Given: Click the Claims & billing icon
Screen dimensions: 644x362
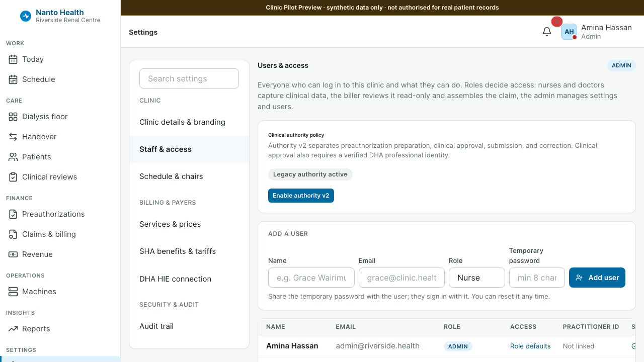Looking at the screenshot, I should (x=13, y=234).
